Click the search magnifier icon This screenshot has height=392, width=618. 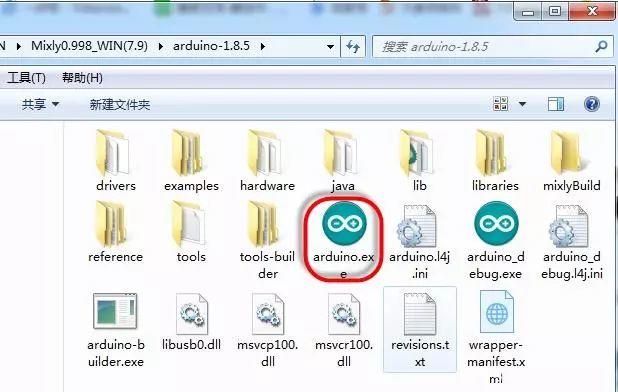pos(601,47)
